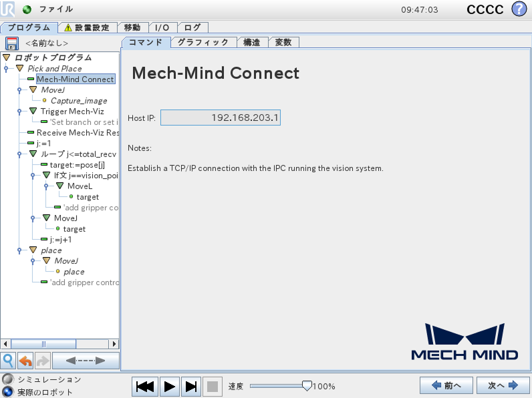Screen dimensions: 532x398
Task: Open the magnifier search icon
Action: 8,361
